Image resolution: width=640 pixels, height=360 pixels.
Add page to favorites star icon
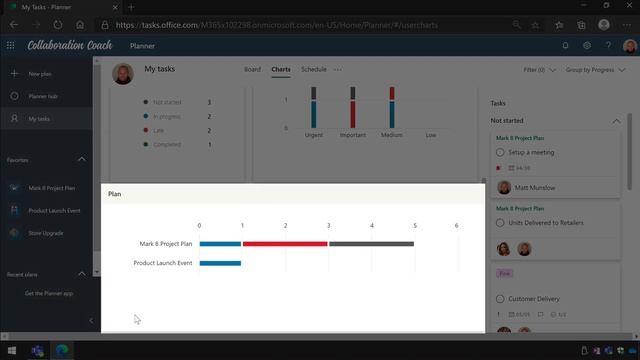click(x=536, y=25)
